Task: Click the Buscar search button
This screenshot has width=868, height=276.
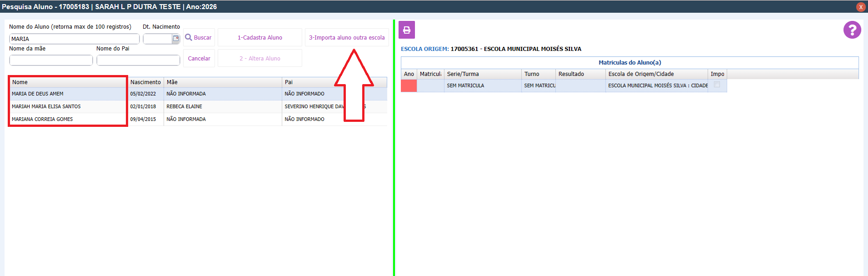Action: (199, 38)
